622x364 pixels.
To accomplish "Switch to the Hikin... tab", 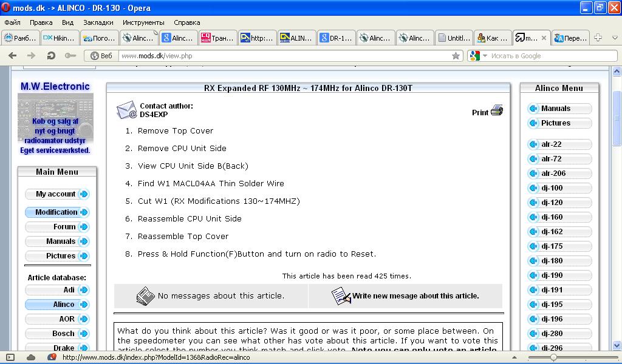I will (x=60, y=38).
